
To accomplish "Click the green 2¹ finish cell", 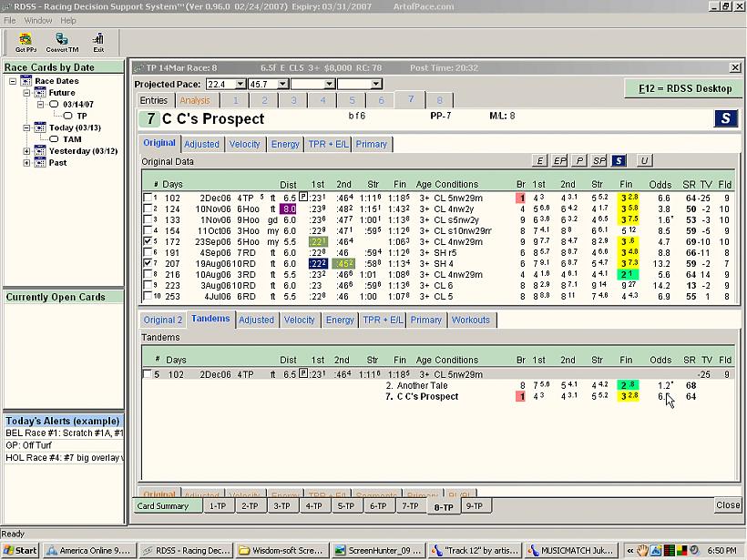I will pos(627,274).
